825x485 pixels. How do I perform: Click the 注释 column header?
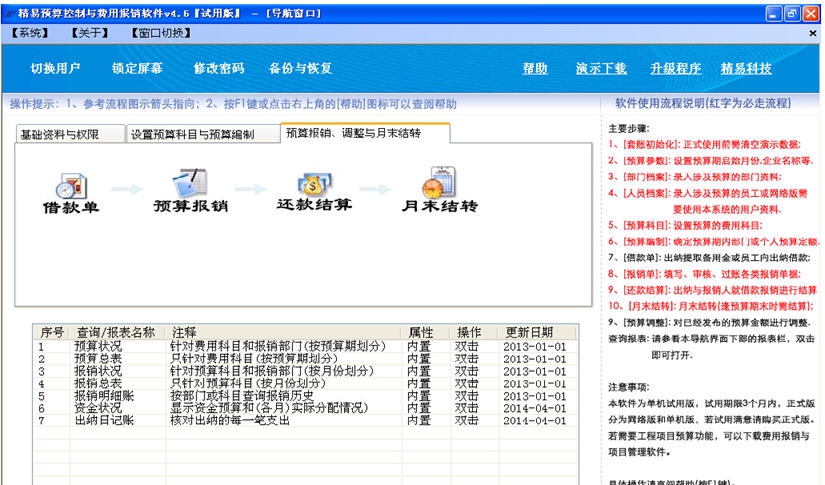[284, 332]
